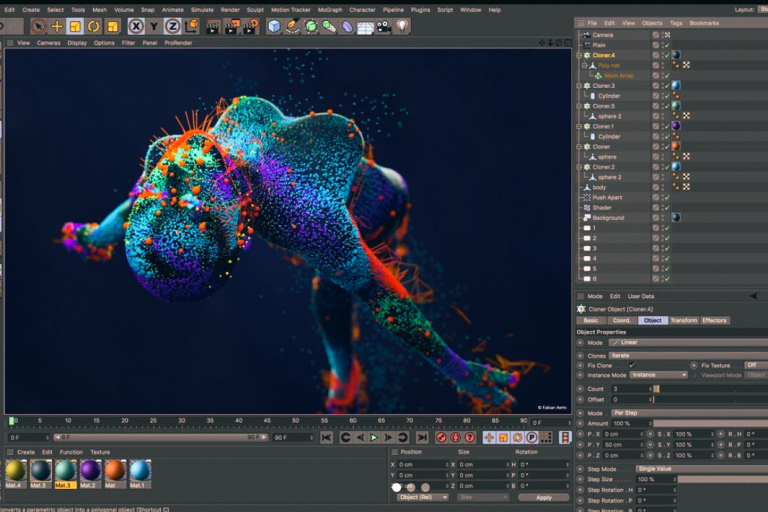This screenshot has height=512, width=768.
Task: Open the Instance Mode dropdown
Action: 658,375
